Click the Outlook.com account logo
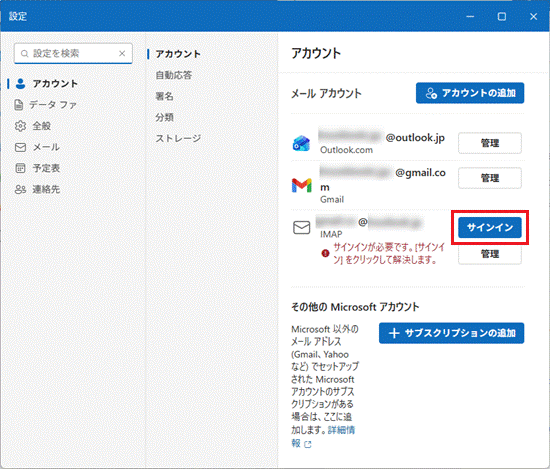550x469 pixels. 301,143
